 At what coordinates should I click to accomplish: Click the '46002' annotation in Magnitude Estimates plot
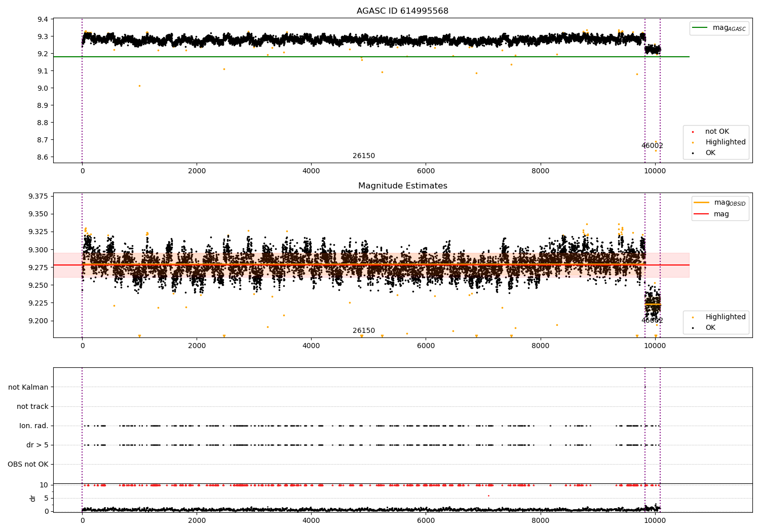click(652, 321)
